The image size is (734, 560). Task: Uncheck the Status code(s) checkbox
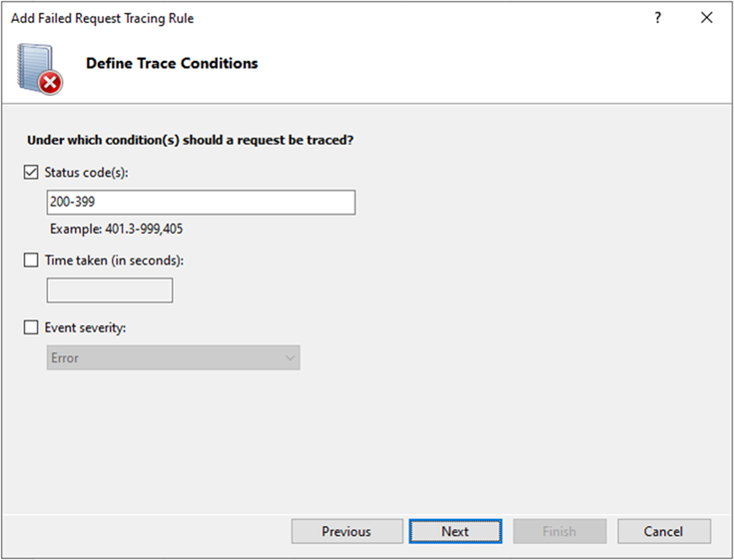(31, 173)
